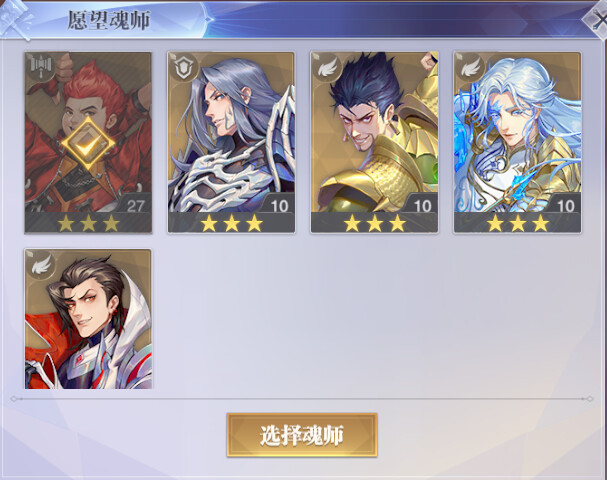Click level 10 badge on purple-haired card
Image resolution: width=607 pixels, height=480 pixels.
coord(279,206)
